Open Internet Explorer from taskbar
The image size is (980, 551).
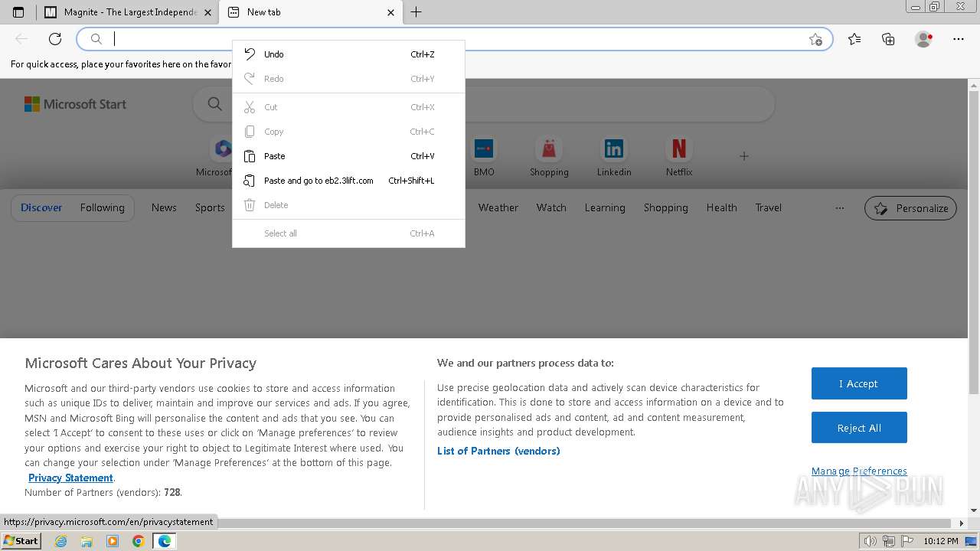[x=60, y=541]
